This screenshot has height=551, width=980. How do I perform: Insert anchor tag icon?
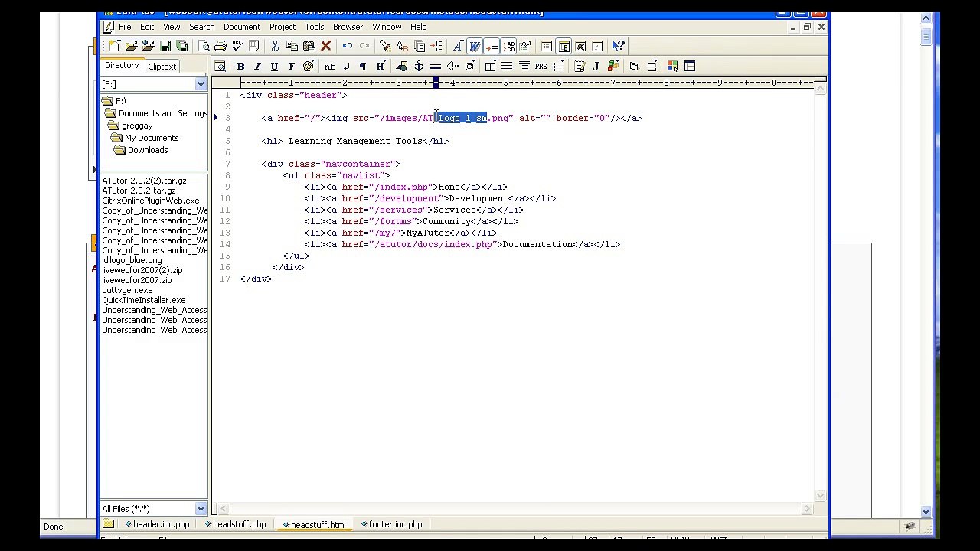click(418, 67)
